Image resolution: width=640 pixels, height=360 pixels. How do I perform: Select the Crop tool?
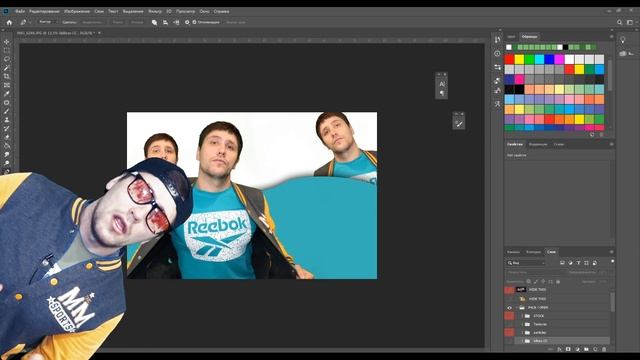click(x=7, y=76)
